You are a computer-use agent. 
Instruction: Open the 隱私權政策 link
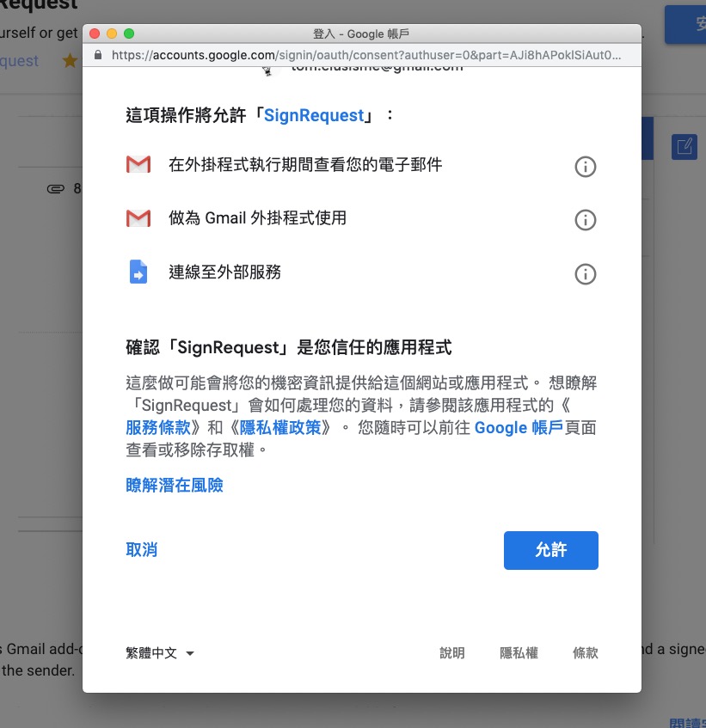click(x=280, y=428)
